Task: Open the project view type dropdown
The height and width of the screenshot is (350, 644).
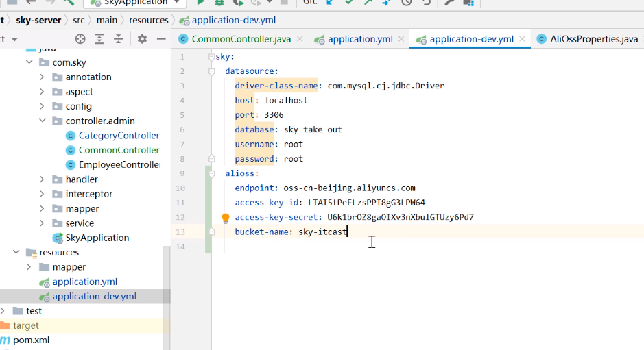Action: (14, 40)
